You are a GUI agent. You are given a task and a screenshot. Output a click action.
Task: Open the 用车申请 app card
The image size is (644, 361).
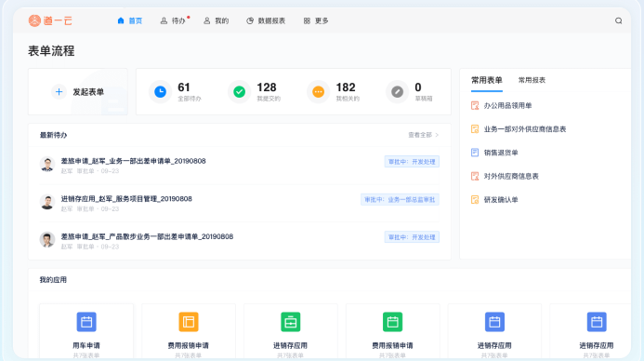[x=86, y=332]
